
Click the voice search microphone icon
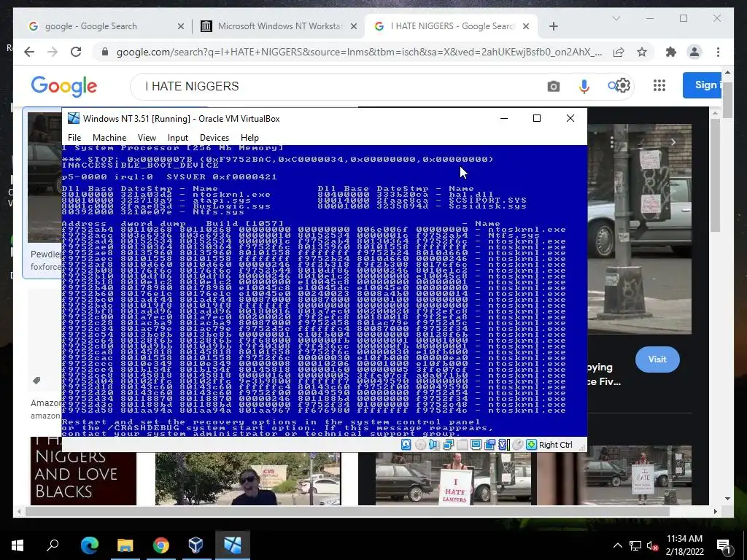[584, 86]
